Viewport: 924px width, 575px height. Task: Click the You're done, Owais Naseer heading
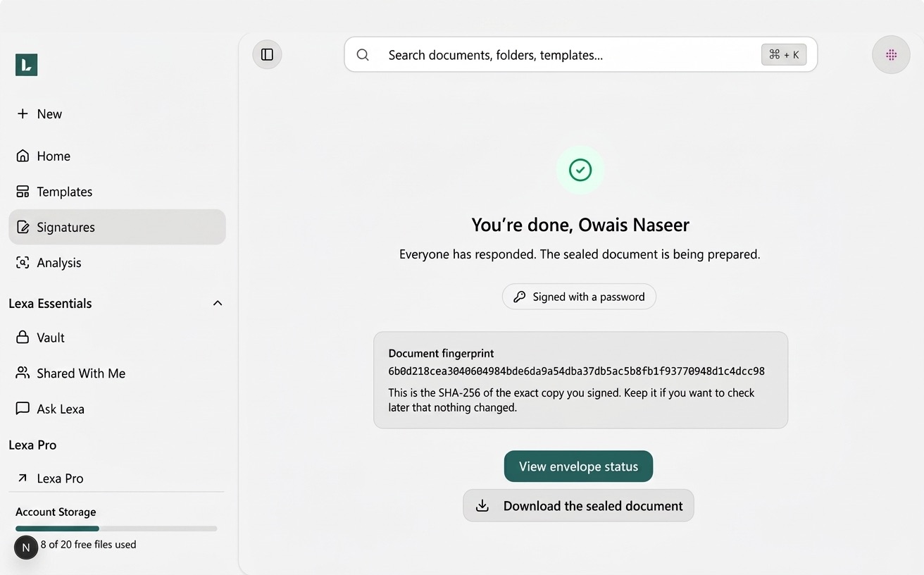pyautogui.click(x=580, y=225)
